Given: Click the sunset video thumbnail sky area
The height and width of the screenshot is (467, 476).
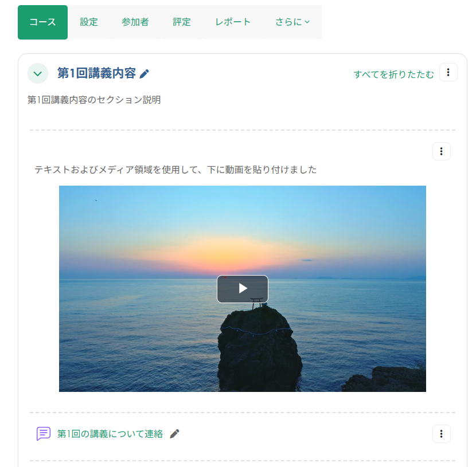Looking at the screenshot, I should point(243,218).
